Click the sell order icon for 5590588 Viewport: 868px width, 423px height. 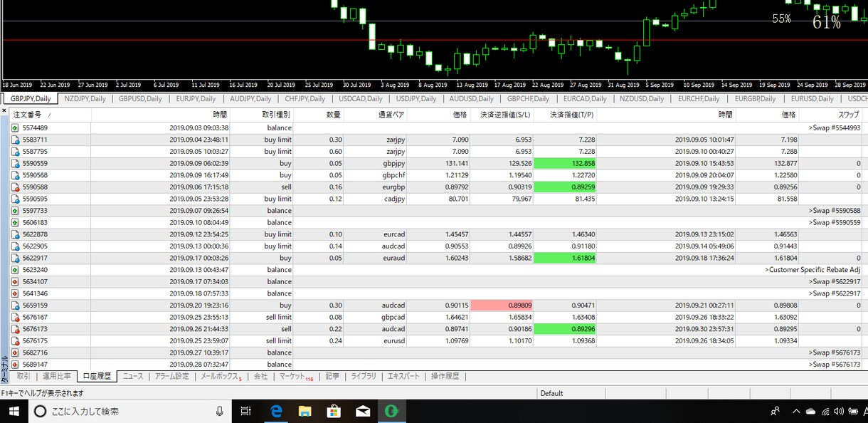(16, 187)
